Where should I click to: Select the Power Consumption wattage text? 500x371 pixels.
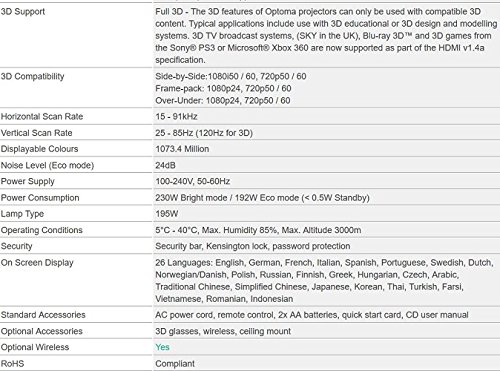(262, 198)
